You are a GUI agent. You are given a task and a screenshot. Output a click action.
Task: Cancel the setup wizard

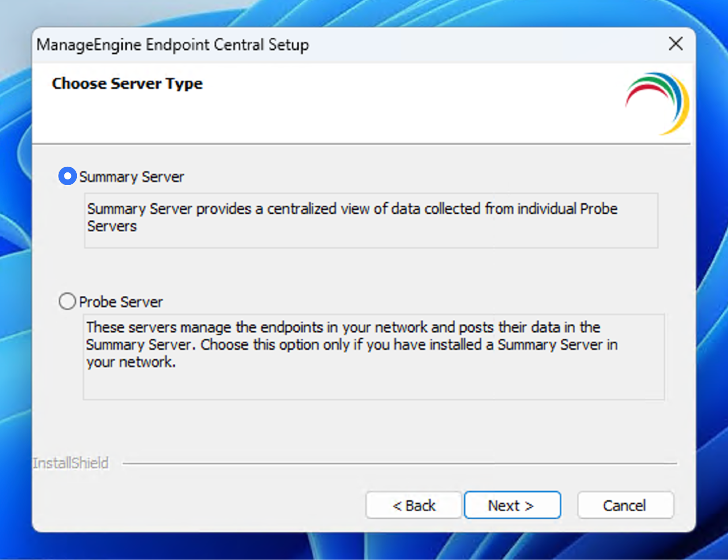(625, 505)
